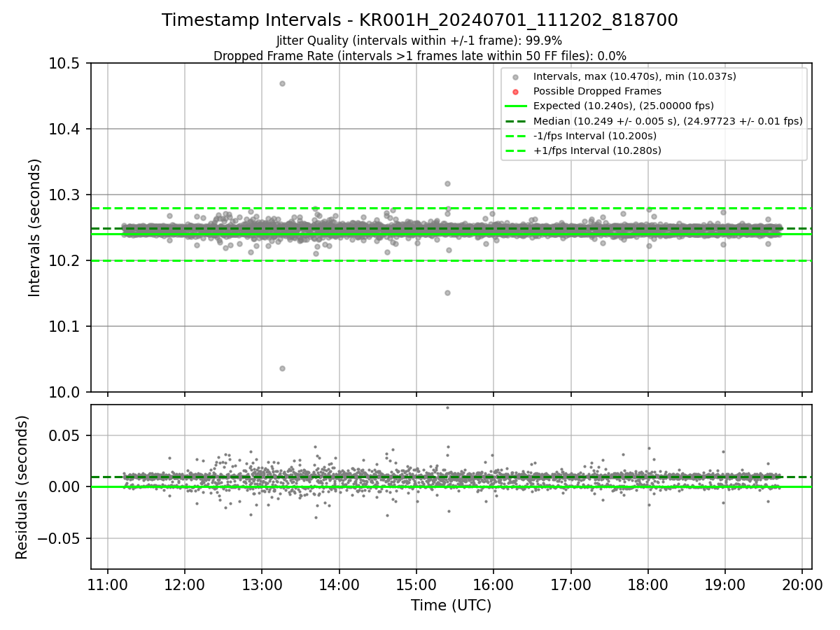840x630 pixels.
Task: Click legend entry "Expected (10.240s), (25.00000 fps)"
Action: click(624, 106)
